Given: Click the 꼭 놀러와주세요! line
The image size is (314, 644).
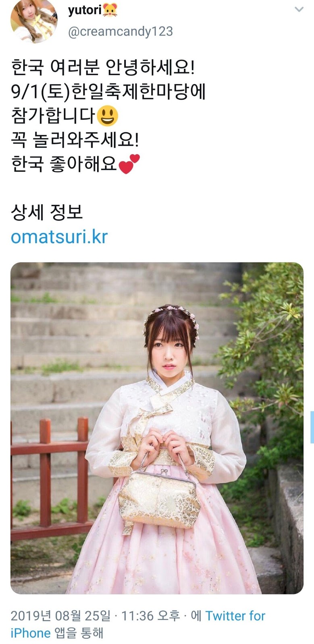Looking at the screenshot, I should [75, 140].
